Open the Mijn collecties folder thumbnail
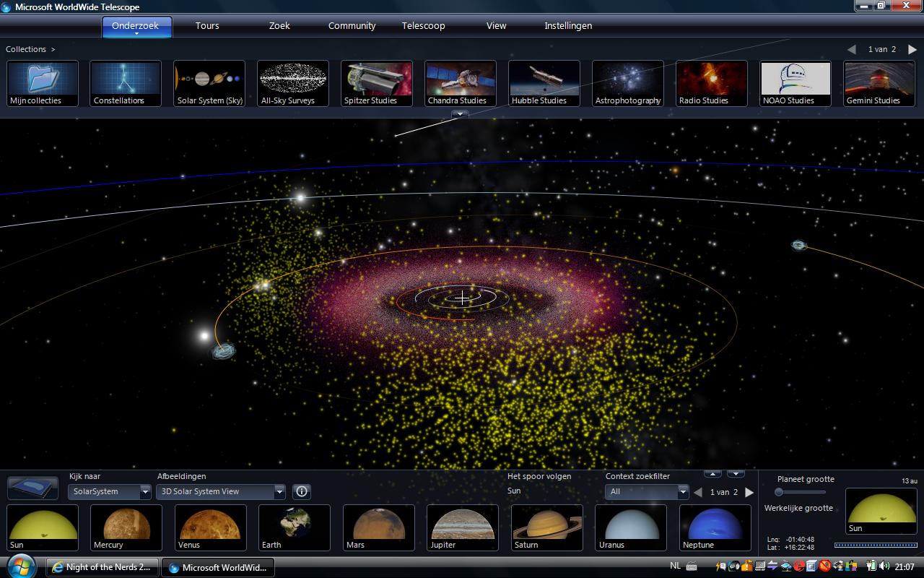Viewport: 924px width, 578px height. click(43, 84)
